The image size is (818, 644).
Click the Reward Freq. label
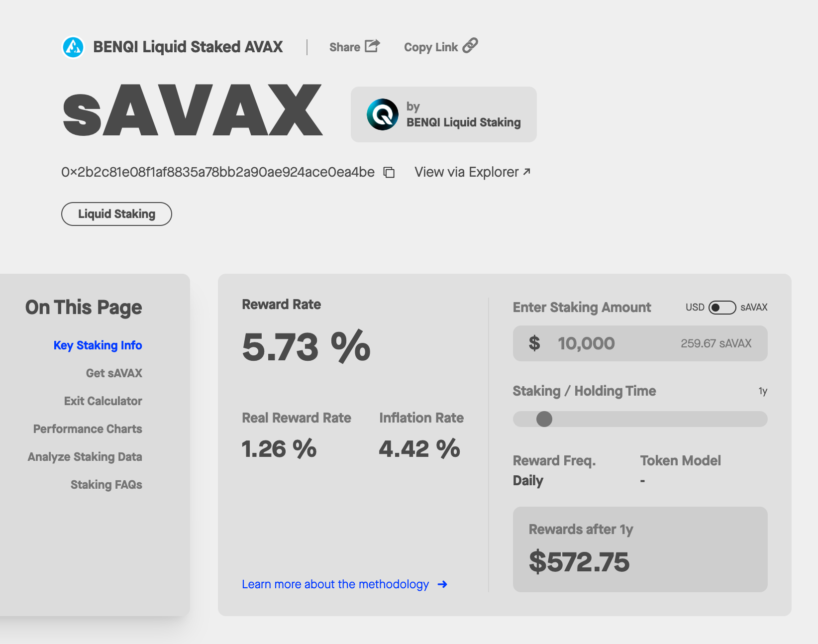554,461
